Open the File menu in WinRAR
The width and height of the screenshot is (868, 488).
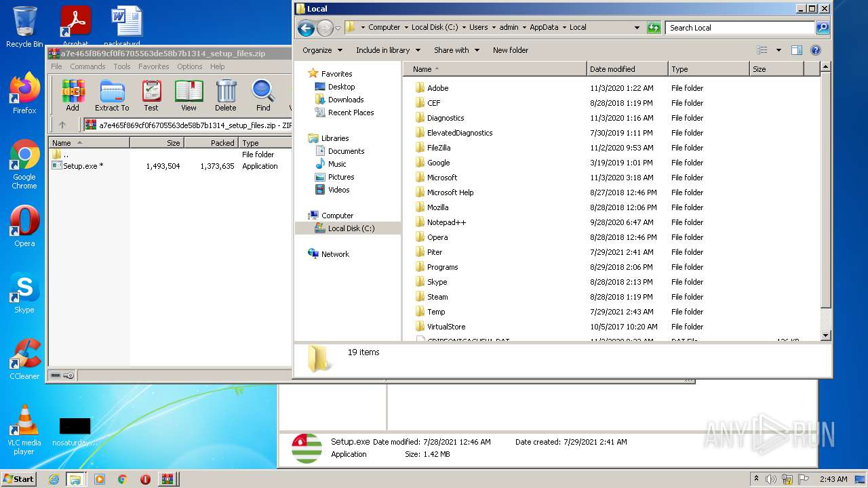[56, 66]
